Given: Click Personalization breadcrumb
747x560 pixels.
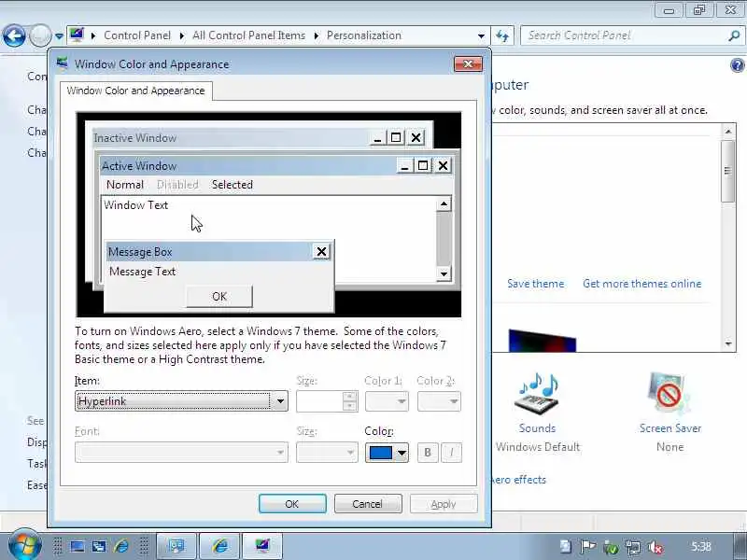Looking at the screenshot, I should click(x=364, y=35).
